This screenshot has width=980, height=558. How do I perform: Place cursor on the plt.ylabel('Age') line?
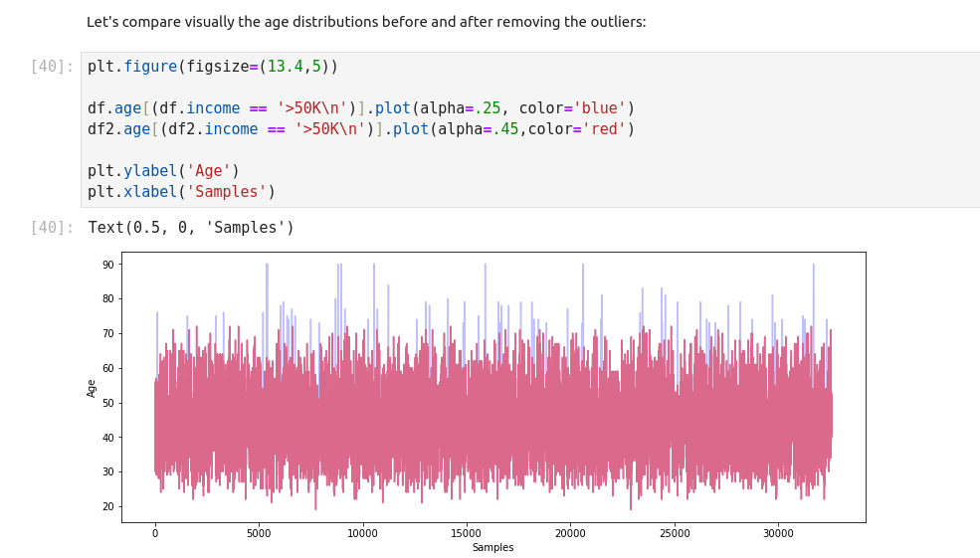(163, 171)
